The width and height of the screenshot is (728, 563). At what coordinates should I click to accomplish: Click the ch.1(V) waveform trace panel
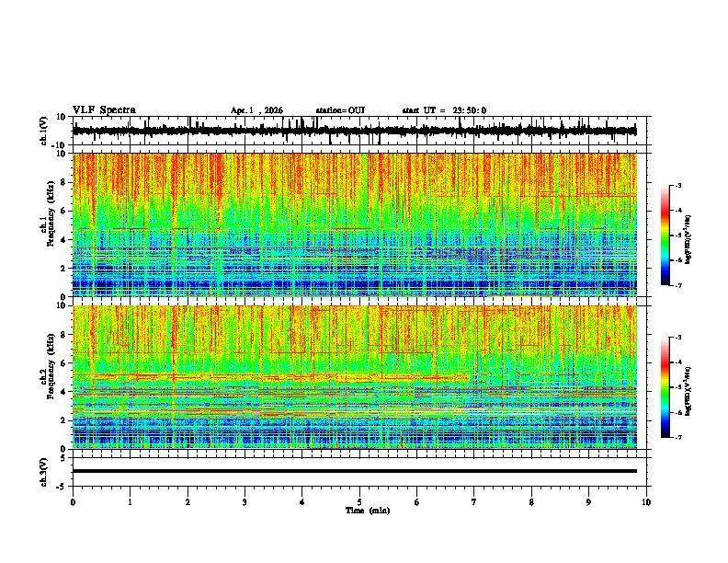tap(361, 131)
